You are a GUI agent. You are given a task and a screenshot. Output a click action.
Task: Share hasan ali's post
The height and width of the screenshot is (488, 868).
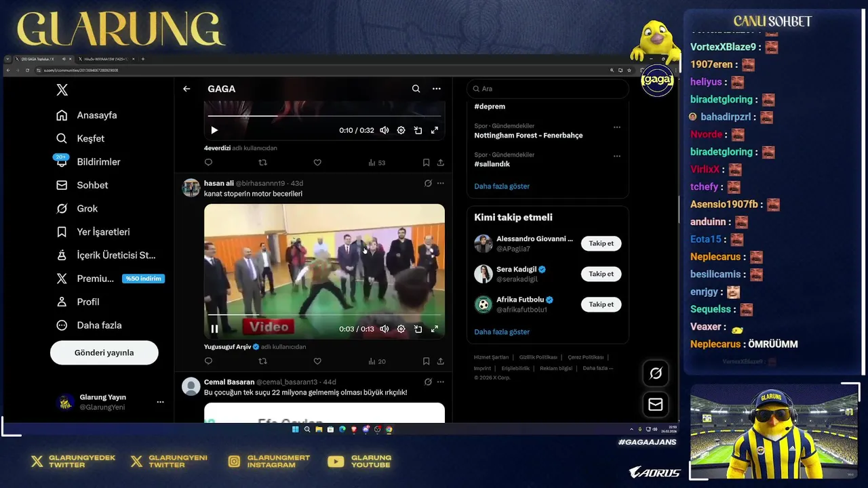coord(441,361)
